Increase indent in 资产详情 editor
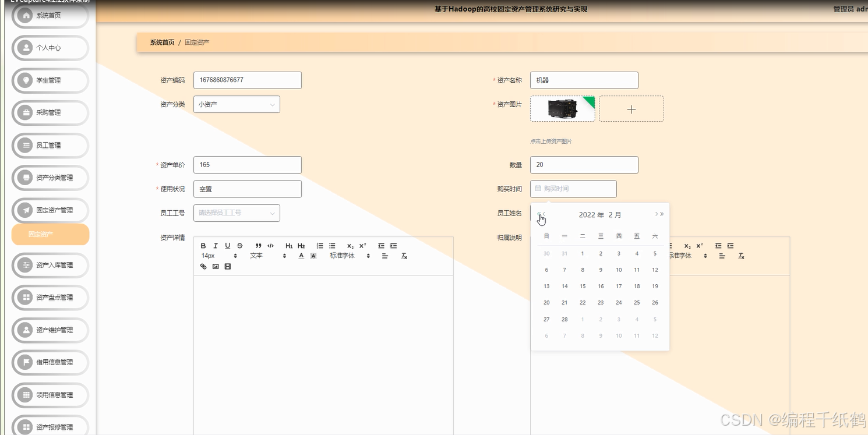This screenshot has height=435, width=868. 394,246
